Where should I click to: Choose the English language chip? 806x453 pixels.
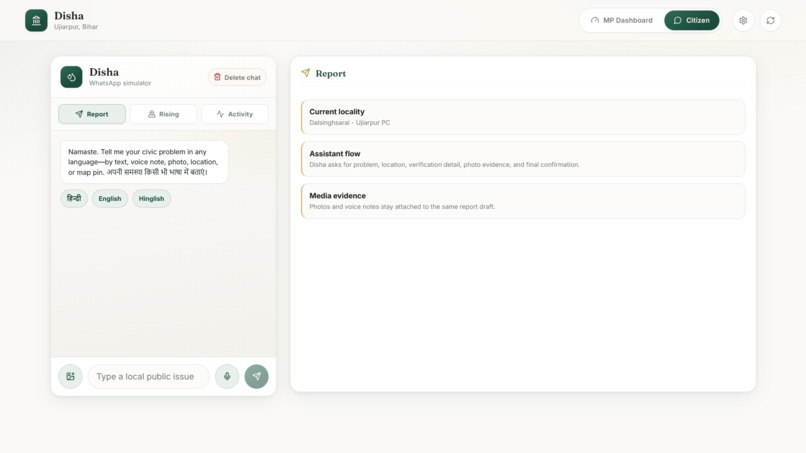click(110, 198)
